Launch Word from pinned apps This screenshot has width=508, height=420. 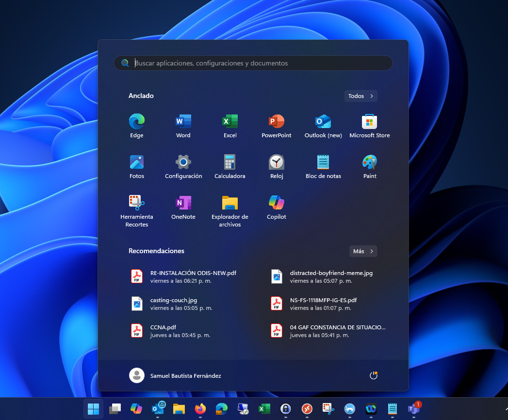[183, 126]
